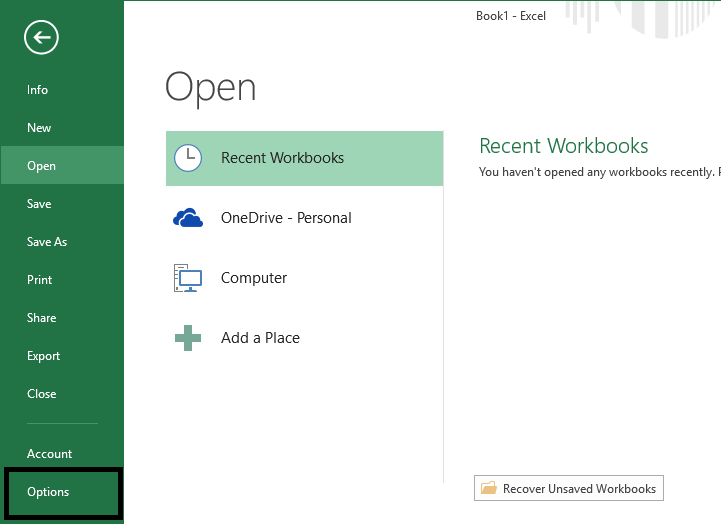Click the OneDrive cloud icon
The image size is (721, 524).
188,218
